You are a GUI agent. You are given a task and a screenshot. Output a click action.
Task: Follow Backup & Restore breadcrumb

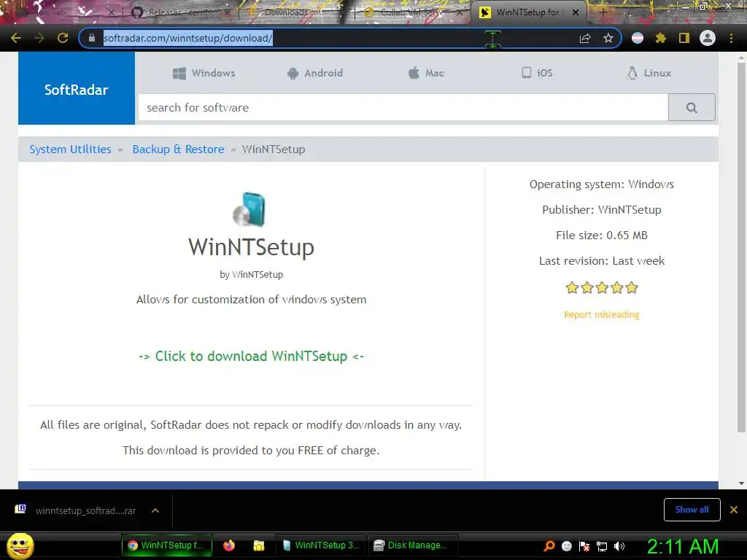[178, 149]
